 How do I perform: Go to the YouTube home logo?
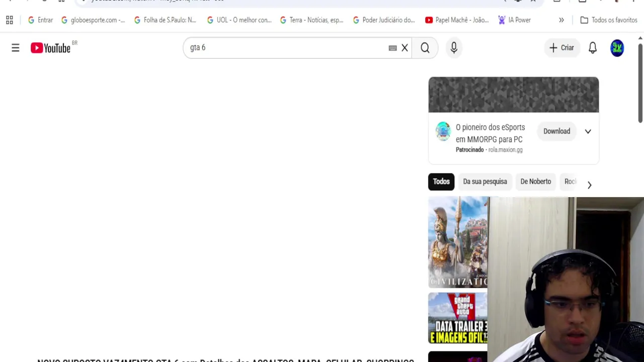click(x=51, y=48)
